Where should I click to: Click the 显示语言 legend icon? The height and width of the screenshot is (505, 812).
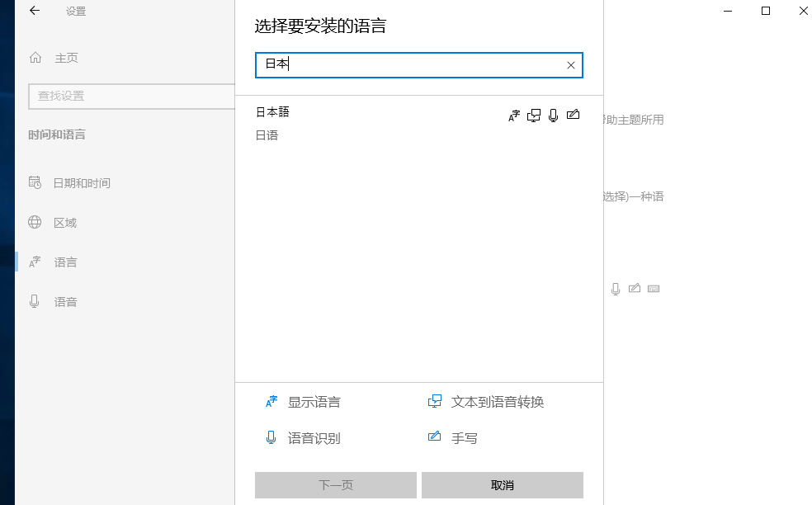pyautogui.click(x=271, y=402)
